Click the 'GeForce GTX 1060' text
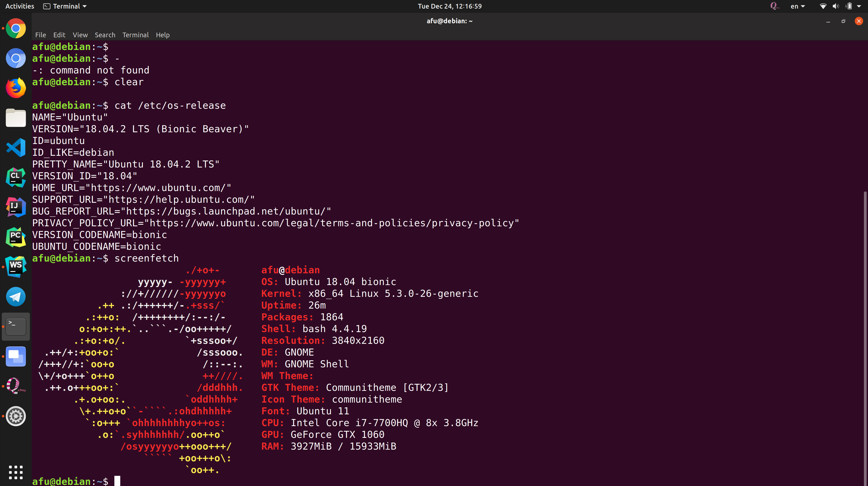This screenshot has height=486, width=868. point(337,434)
